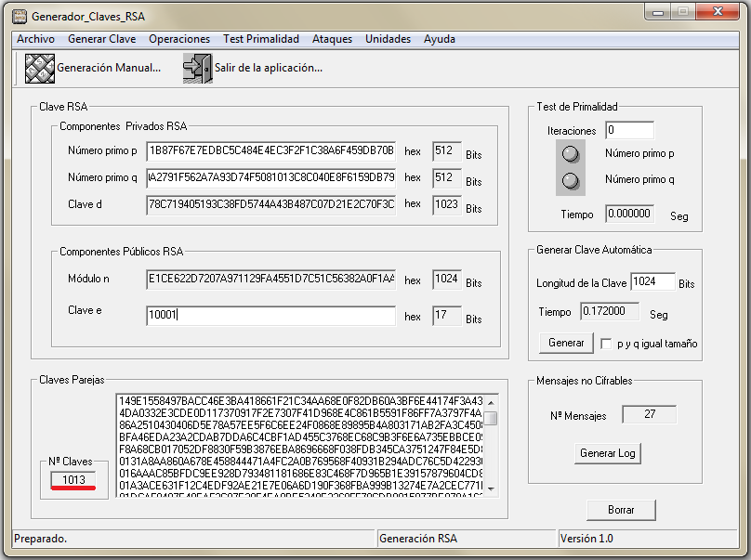Open the Generar Clave menu
Screen dimensions: 751x560
pyautogui.click(x=101, y=39)
